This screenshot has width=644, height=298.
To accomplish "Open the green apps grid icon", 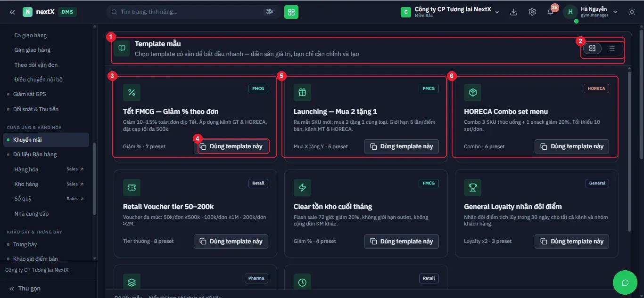I will (291, 12).
